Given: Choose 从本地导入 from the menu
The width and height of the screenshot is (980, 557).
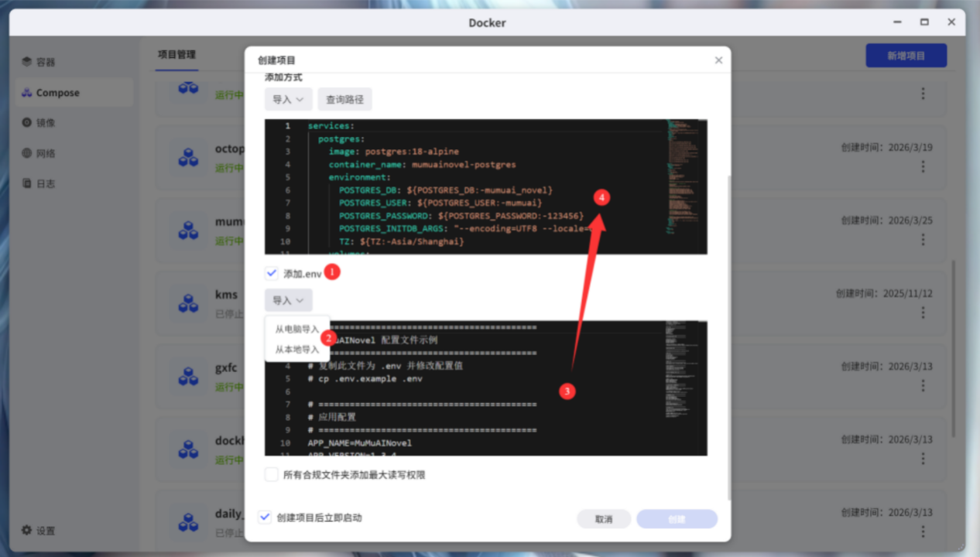Looking at the screenshot, I should 297,350.
